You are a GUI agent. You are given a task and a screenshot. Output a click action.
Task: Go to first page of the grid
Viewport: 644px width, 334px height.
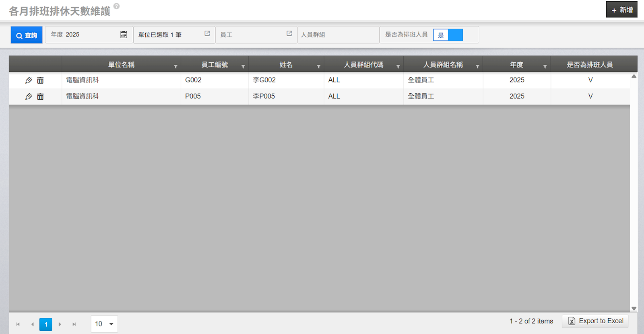click(x=18, y=324)
